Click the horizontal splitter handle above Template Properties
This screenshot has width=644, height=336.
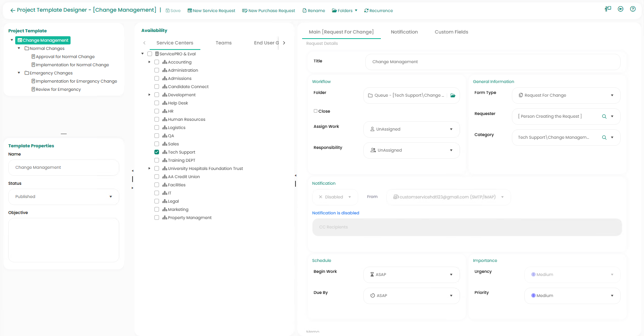[64, 134]
